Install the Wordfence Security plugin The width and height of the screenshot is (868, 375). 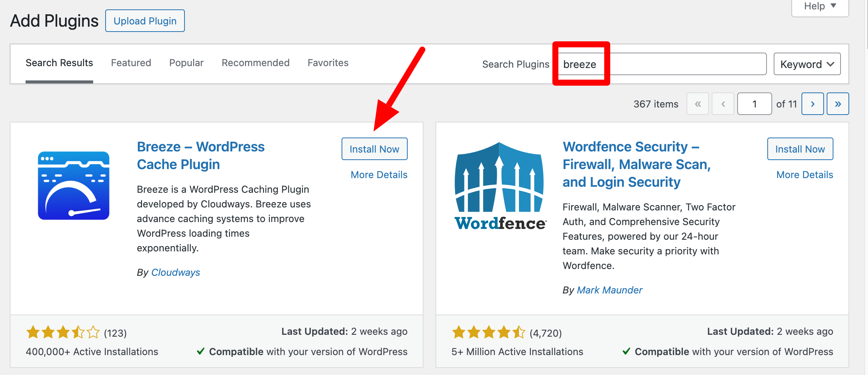800,149
